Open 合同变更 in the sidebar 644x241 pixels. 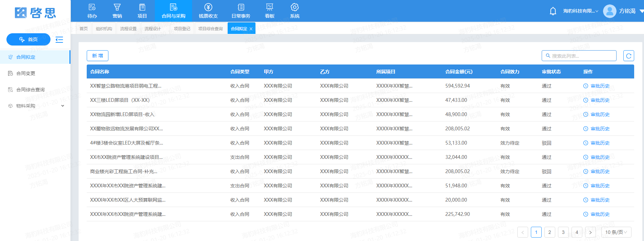35,73
